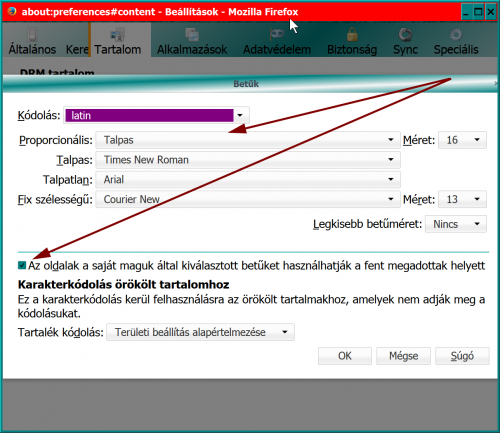This screenshot has height=433, width=500.
Task: Click the Karakterkódolás örökölt tartalomhoz heading
Action: pyautogui.click(x=123, y=284)
